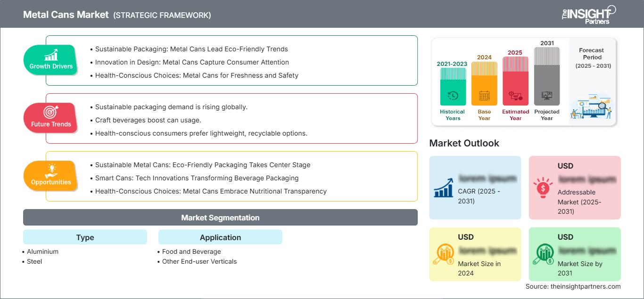This screenshot has width=644, height=299.
Task: Click 'Health-conscious consumers prefer lightweight' line
Action: coord(201,133)
